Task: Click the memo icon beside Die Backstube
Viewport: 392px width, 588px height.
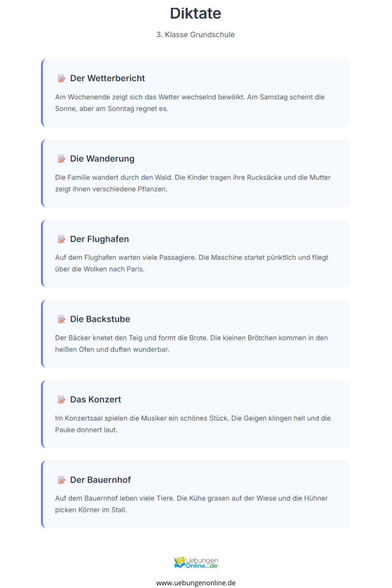Action: point(62,319)
